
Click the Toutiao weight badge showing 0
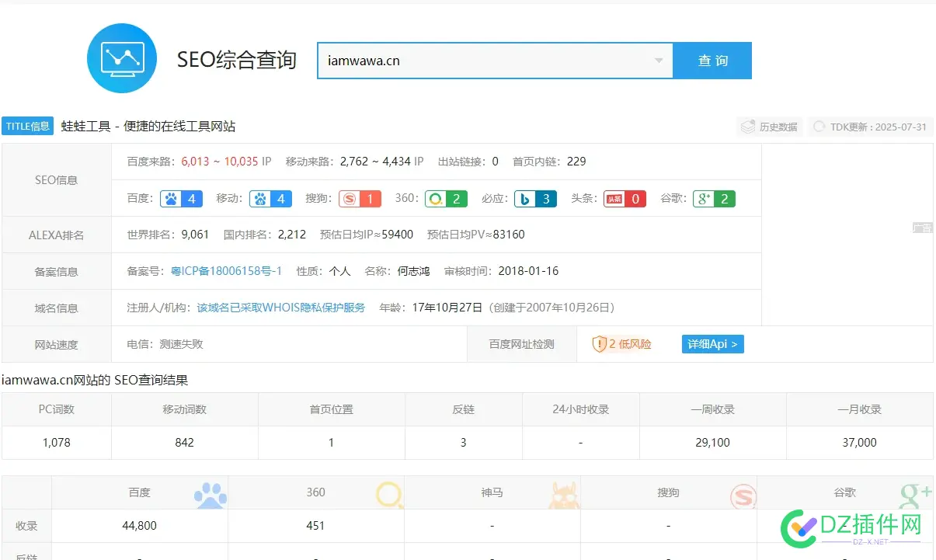tap(624, 199)
